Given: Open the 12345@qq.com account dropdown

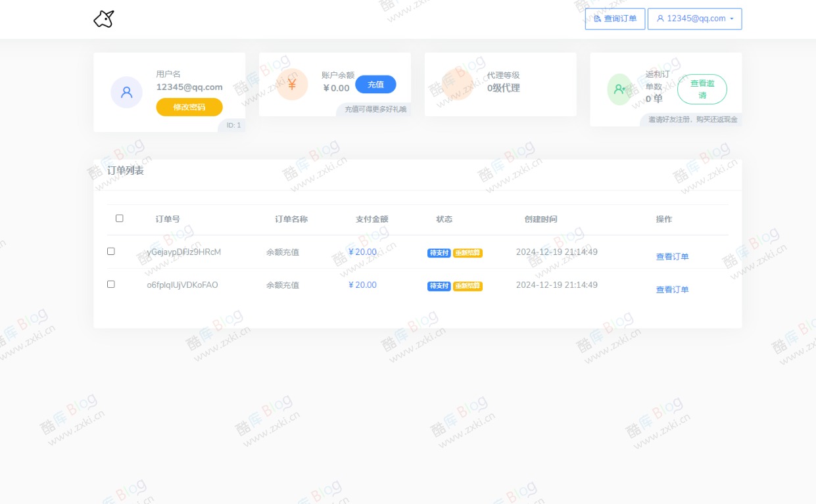Looking at the screenshot, I should point(694,18).
